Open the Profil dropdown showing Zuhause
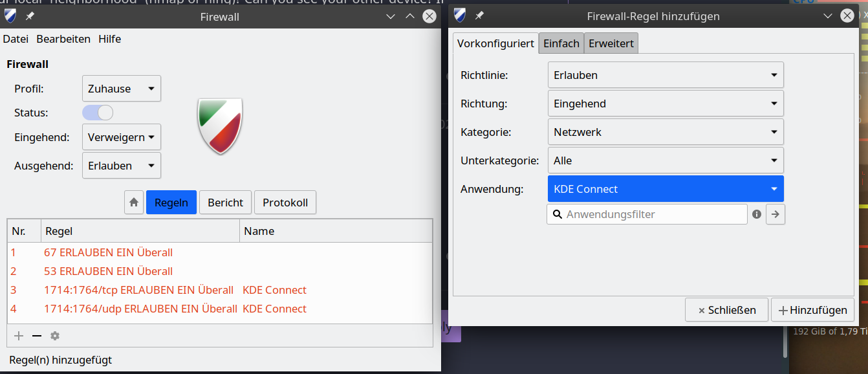This screenshot has height=374, width=868. (122, 89)
